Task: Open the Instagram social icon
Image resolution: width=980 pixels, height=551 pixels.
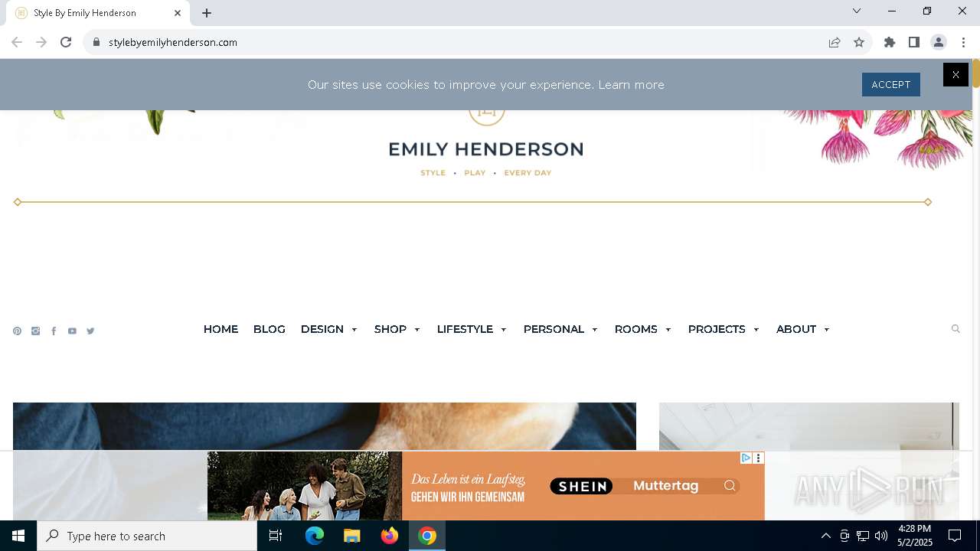Action: coord(35,331)
